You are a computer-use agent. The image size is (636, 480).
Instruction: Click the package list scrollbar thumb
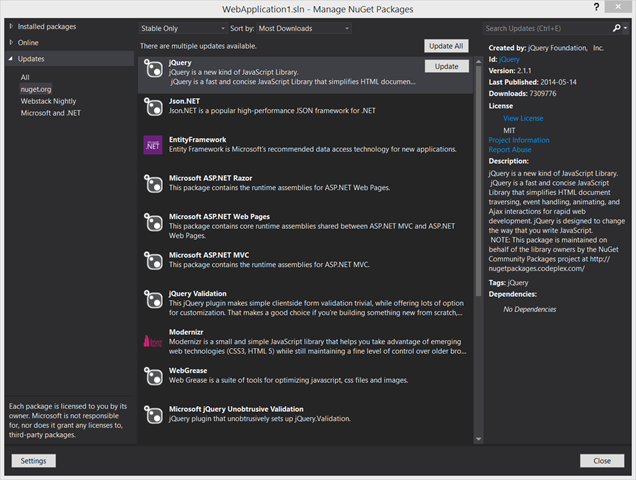pyautogui.click(x=478, y=181)
